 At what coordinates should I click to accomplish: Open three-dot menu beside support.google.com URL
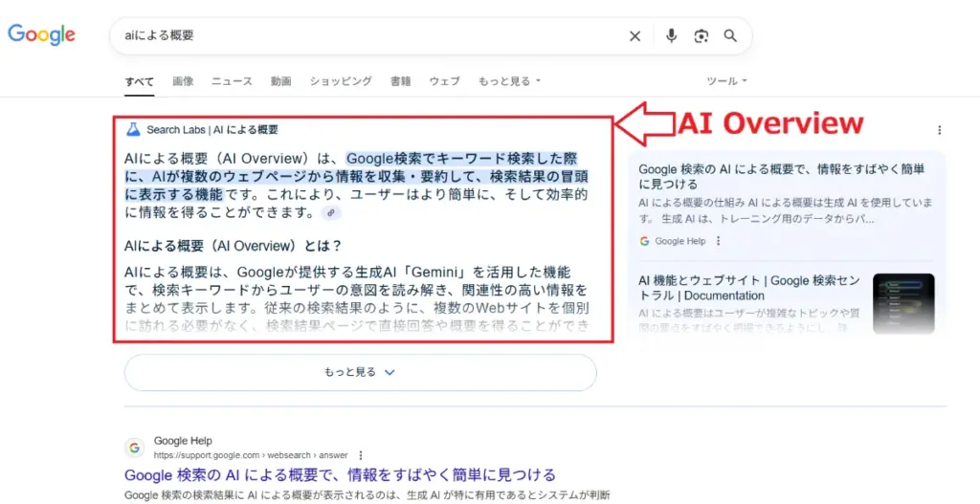[361, 455]
